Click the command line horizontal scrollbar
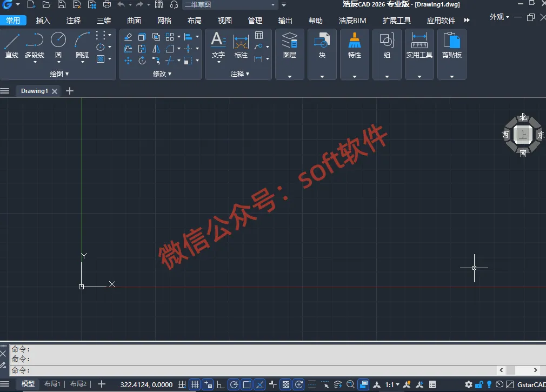546x392 pixels. click(518, 370)
